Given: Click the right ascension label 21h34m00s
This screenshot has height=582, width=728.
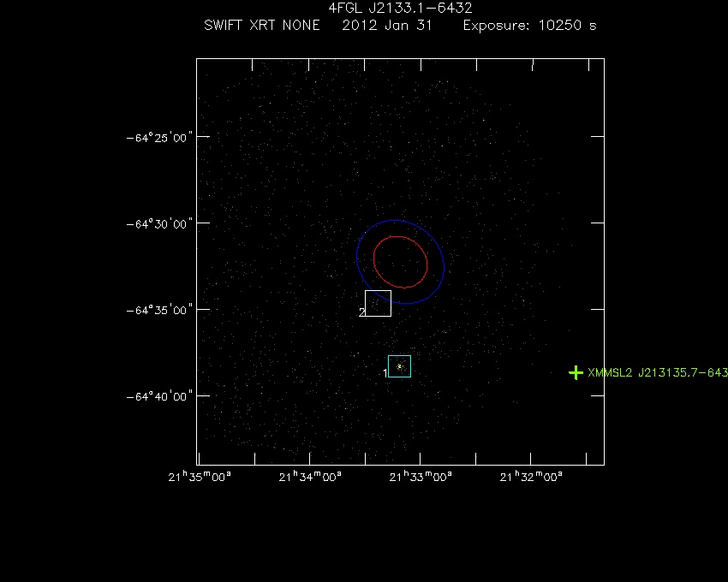Looking at the screenshot, I should (310, 477).
